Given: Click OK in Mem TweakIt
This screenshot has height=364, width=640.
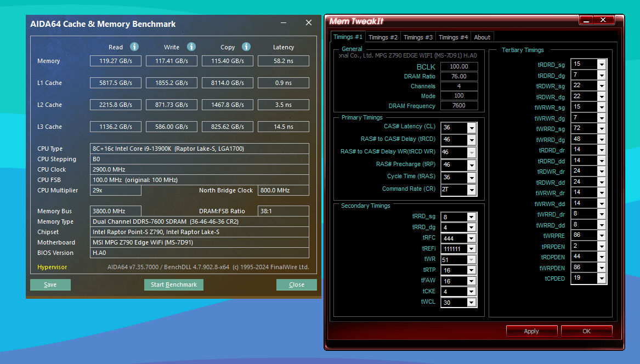Looking at the screenshot, I should pos(587,331).
